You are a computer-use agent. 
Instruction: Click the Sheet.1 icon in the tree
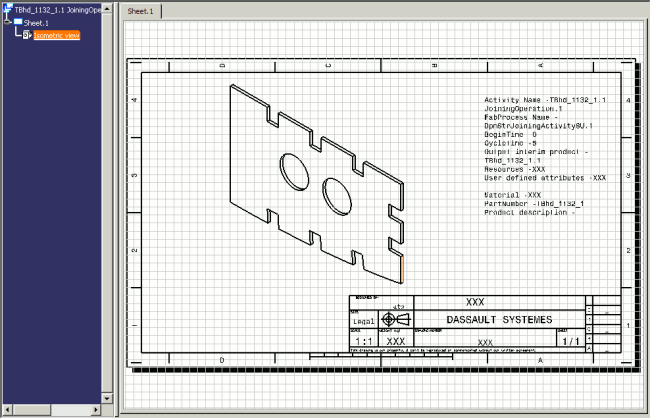[x=17, y=21]
